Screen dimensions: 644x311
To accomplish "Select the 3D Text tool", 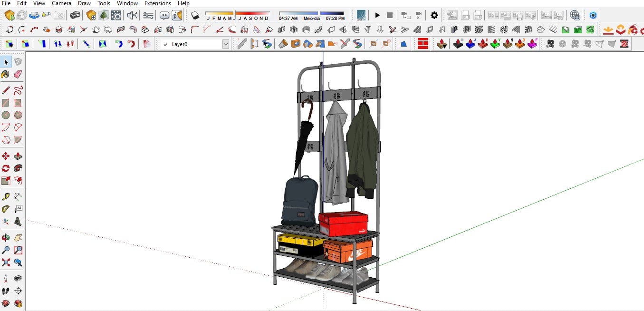I will pos(18,221).
